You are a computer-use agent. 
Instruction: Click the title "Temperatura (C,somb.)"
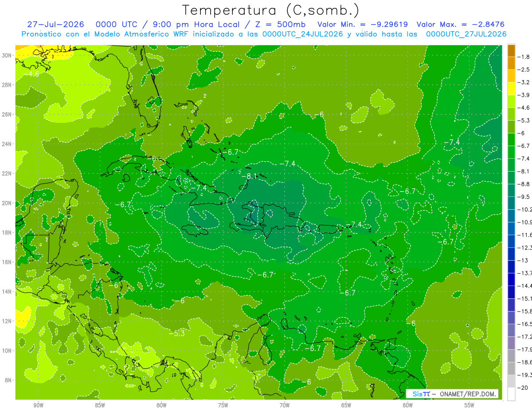tap(270, 10)
